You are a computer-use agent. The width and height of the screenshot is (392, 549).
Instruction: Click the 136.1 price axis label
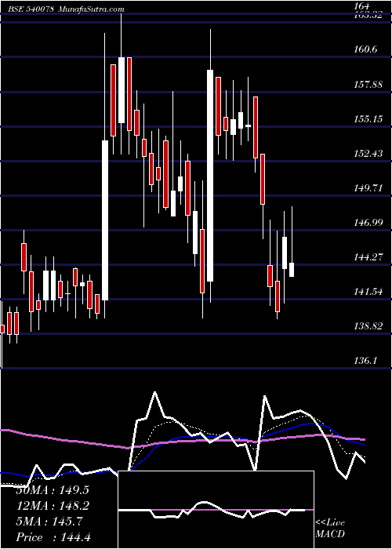(365, 360)
